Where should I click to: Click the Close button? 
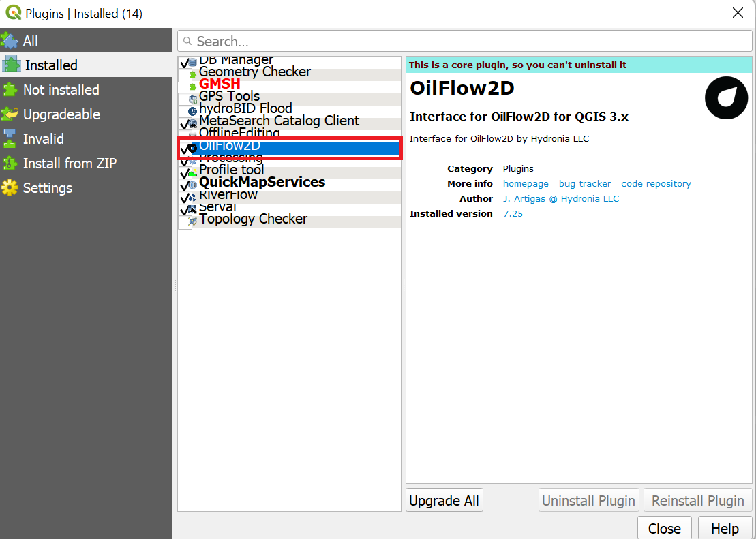[x=665, y=528]
